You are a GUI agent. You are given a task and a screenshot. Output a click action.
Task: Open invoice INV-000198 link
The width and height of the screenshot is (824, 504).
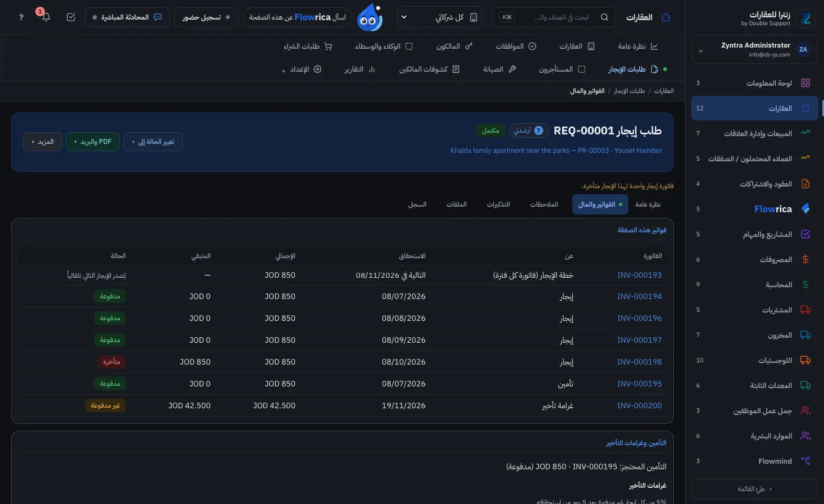click(640, 362)
